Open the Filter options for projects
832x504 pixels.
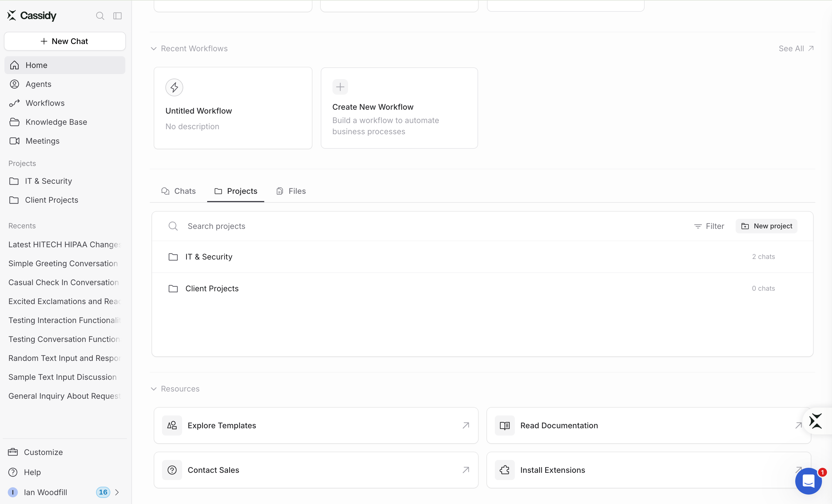tap(709, 226)
